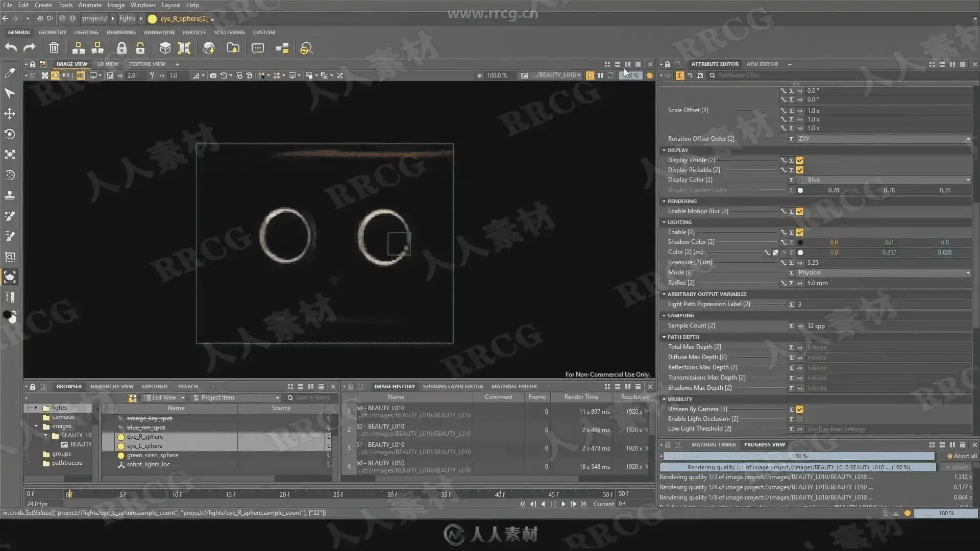The width and height of the screenshot is (980, 551).
Task: Click the annotation comment bubble icon
Action: point(258,48)
